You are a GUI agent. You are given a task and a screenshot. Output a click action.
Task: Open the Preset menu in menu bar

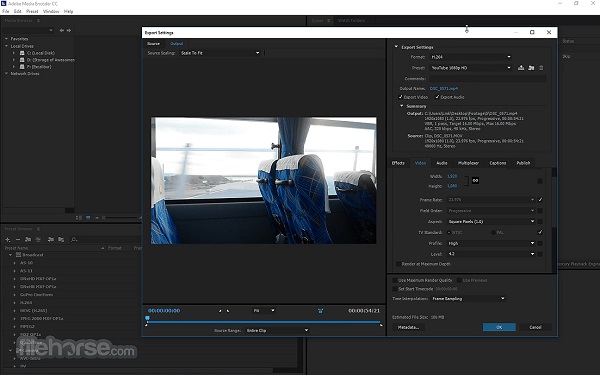tap(32, 11)
